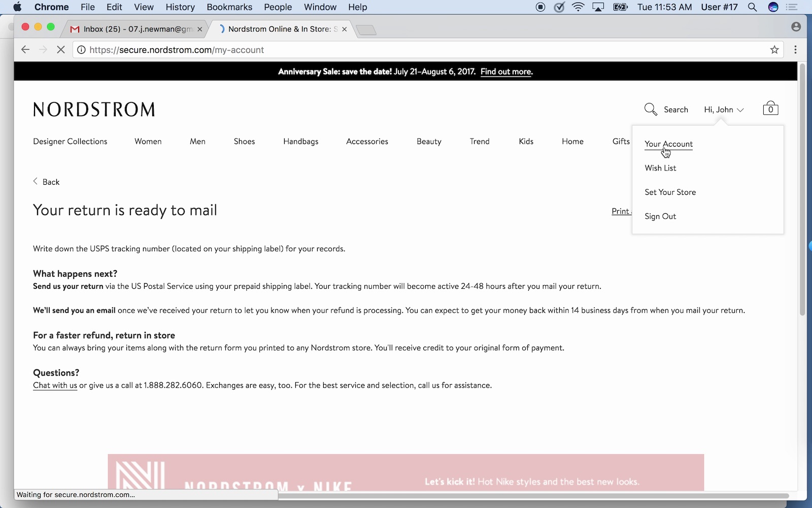
Task: Open Chrome three-dot menu
Action: tap(795, 50)
